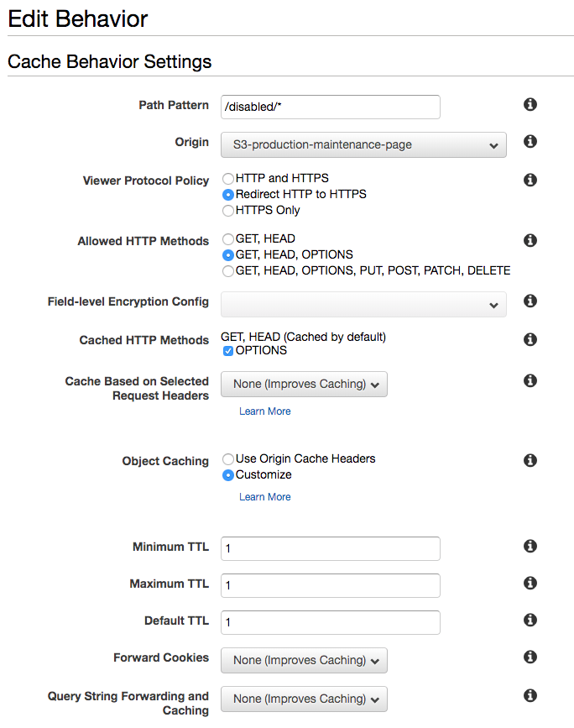Screen dimensions: 574x728
Task: Show info for Field-level Encryption Config
Action: [530, 301]
